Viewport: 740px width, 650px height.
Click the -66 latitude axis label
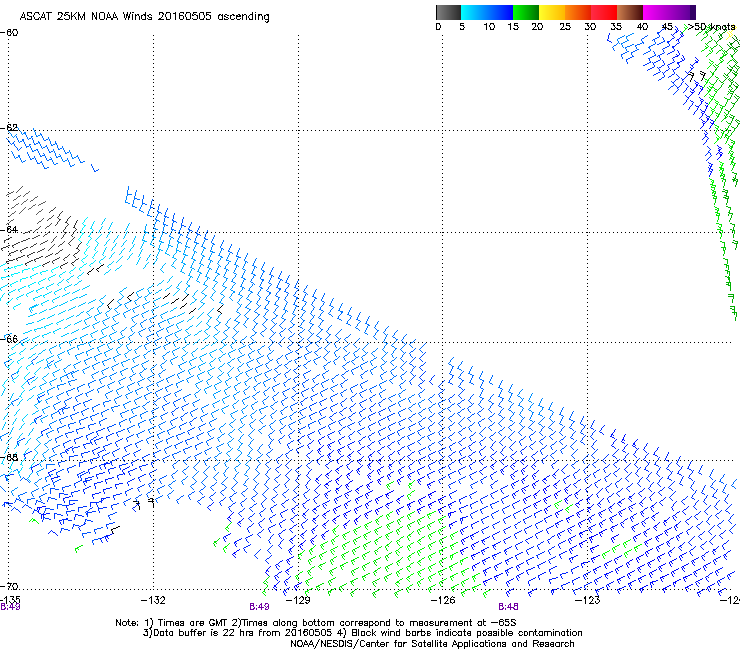[x=9, y=339]
